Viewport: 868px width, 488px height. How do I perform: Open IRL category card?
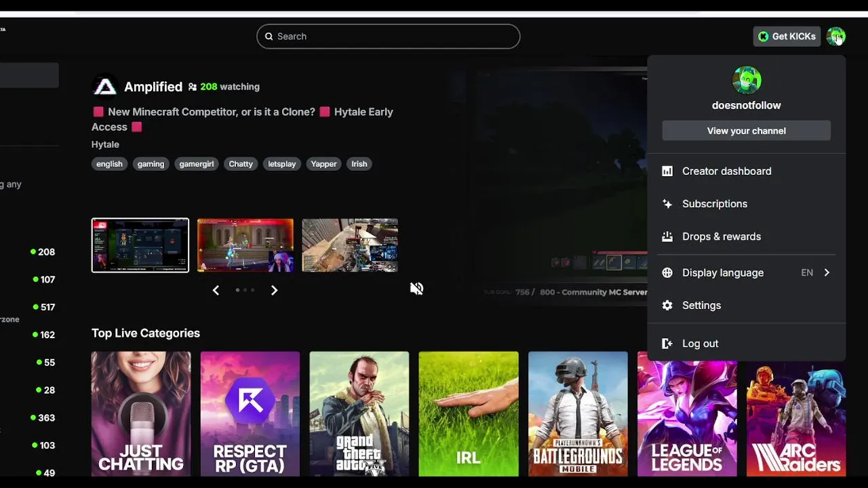(469, 414)
